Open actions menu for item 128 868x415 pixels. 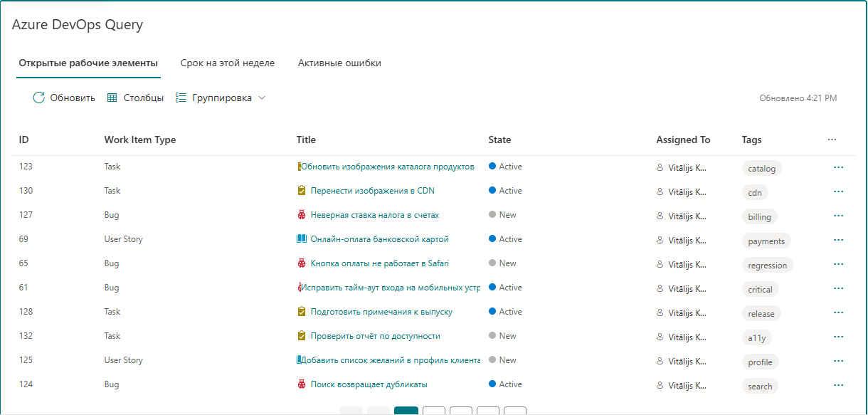pos(838,312)
